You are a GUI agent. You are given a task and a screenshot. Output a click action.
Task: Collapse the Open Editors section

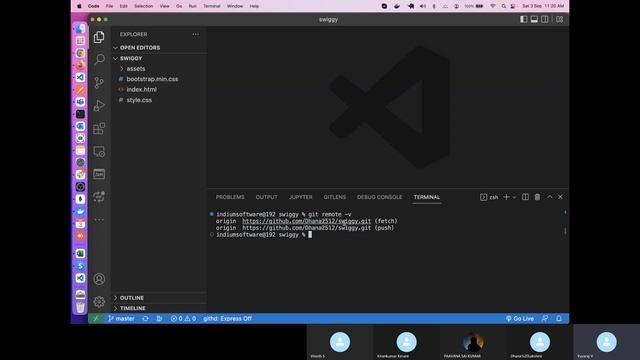(x=158, y=48)
